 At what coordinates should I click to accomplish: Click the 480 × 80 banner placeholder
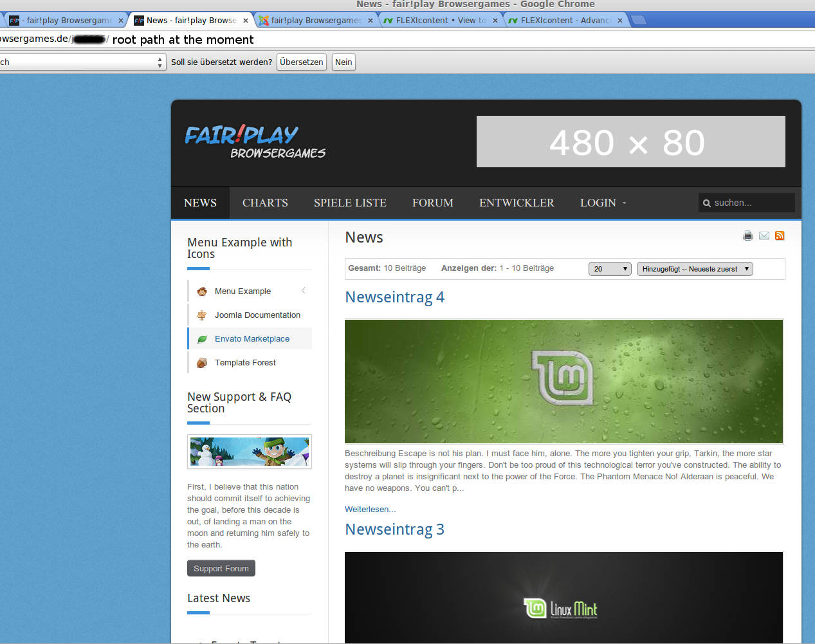click(631, 142)
